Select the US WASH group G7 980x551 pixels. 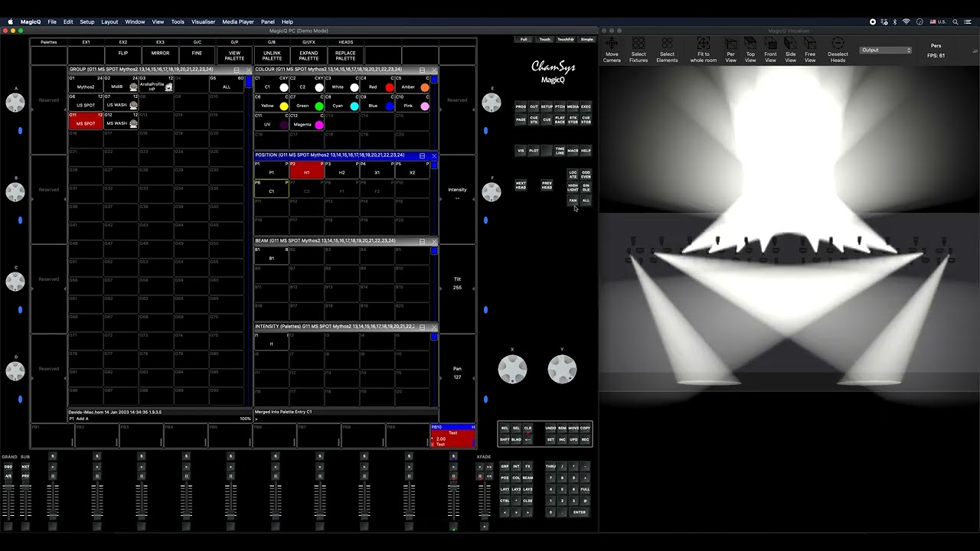click(x=121, y=103)
